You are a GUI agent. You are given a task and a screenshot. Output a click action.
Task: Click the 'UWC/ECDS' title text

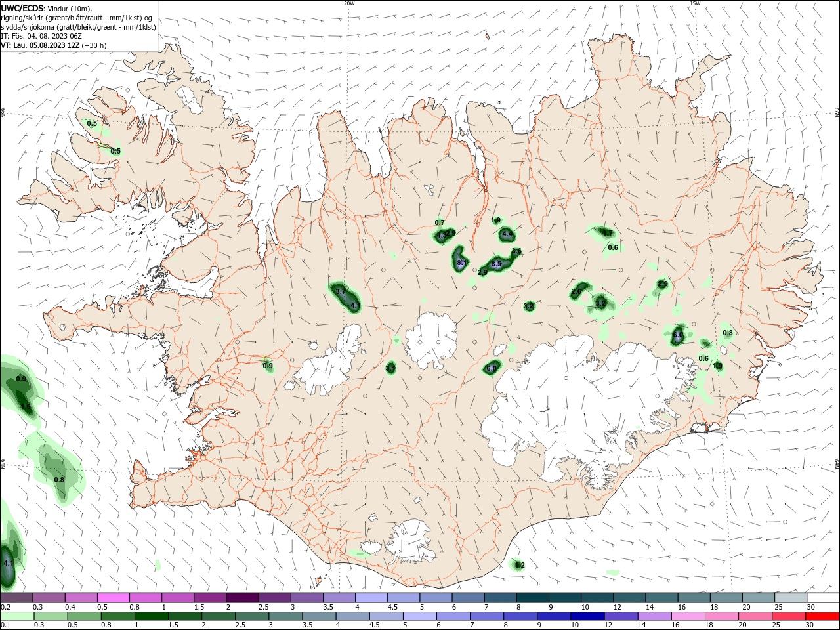22,8
